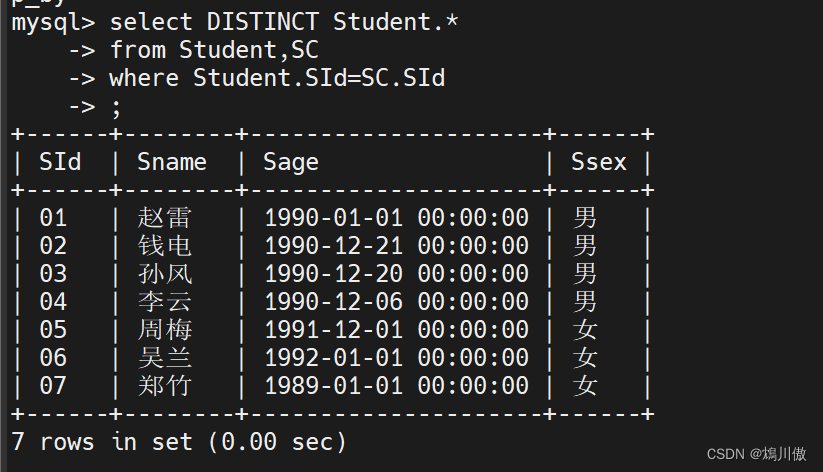Image resolution: width=823 pixels, height=472 pixels.
Task: Click the date 1990-12-21 00:00:00
Action: 396,246
